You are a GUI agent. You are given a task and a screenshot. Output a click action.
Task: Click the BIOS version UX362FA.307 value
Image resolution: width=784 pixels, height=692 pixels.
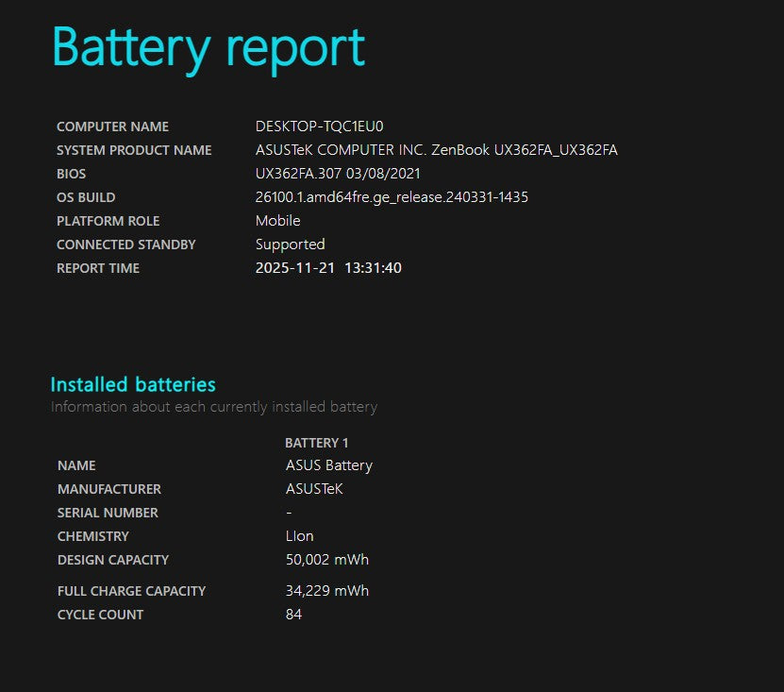(x=338, y=174)
